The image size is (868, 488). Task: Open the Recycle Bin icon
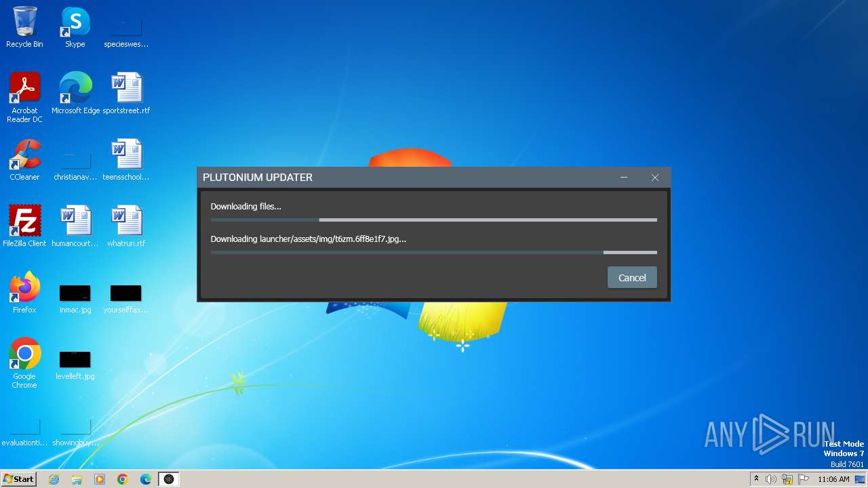[x=24, y=27]
